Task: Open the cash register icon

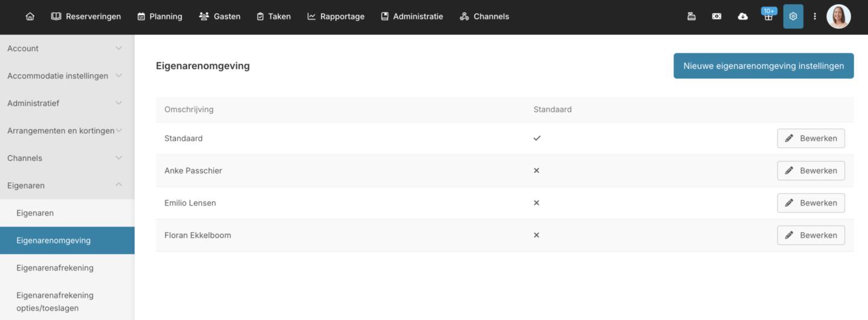Action: 692,16
